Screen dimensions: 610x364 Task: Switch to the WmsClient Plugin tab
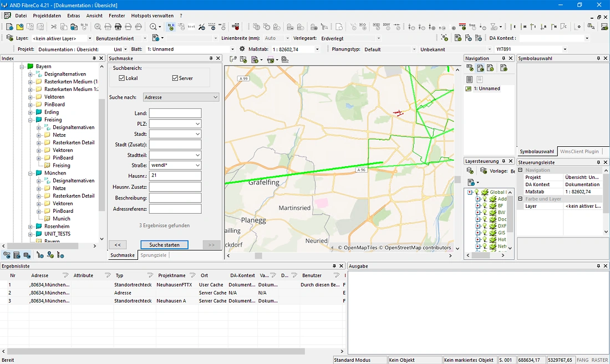pos(579,151)
